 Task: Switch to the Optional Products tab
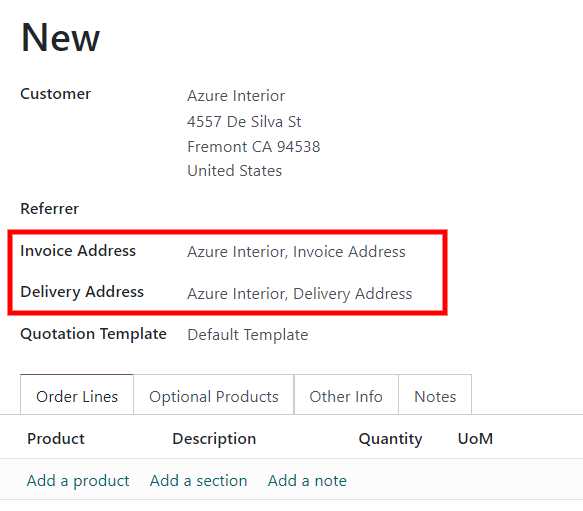[x=214, y=396]
